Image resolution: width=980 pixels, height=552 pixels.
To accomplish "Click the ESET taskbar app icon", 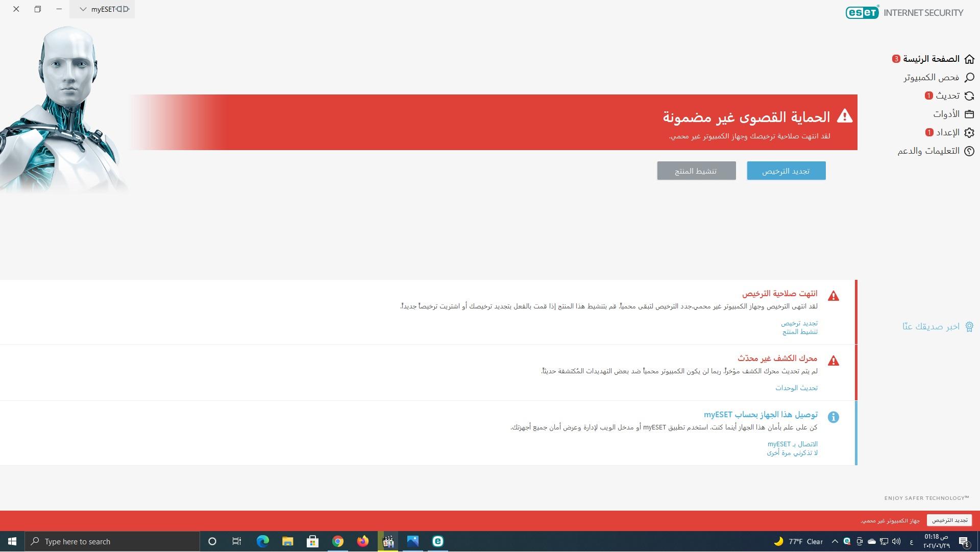I will pos(437,541).
